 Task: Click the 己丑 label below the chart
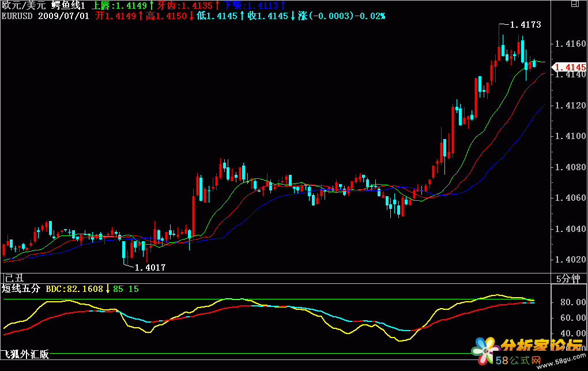click(14, 278)
